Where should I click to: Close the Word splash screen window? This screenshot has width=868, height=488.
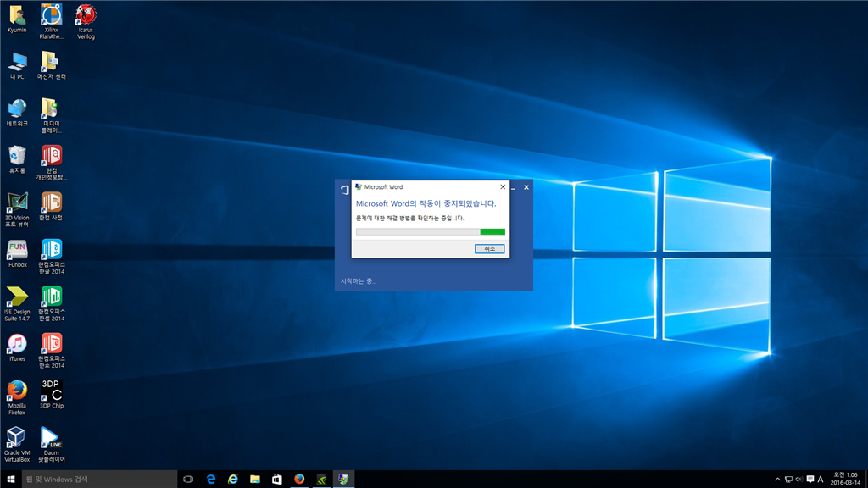526,187
